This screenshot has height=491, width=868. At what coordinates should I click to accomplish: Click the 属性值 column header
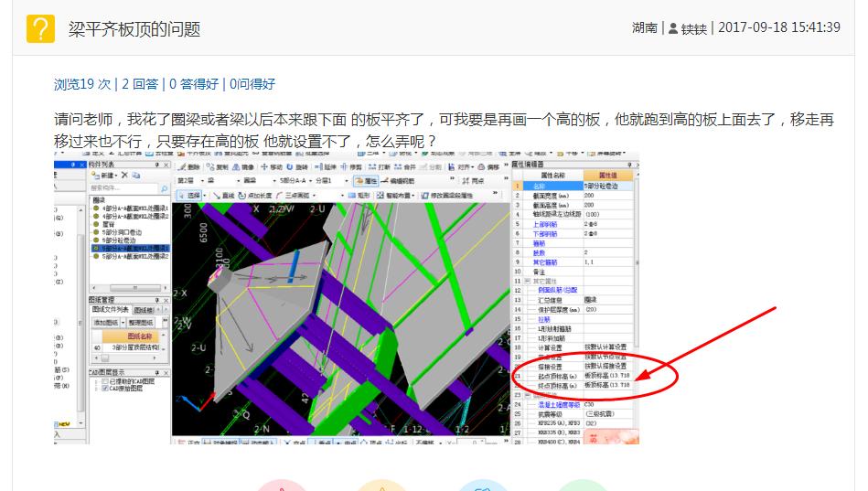pos(607,176)
